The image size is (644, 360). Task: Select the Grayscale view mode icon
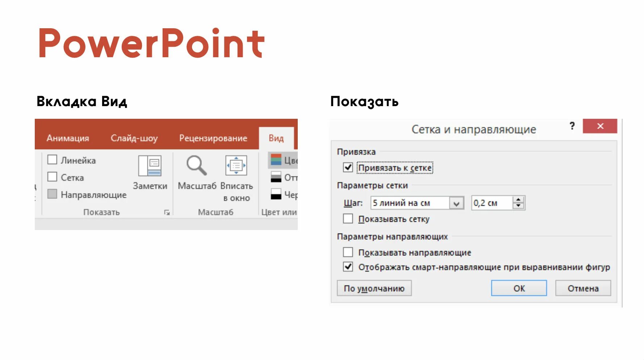point(276,177)
